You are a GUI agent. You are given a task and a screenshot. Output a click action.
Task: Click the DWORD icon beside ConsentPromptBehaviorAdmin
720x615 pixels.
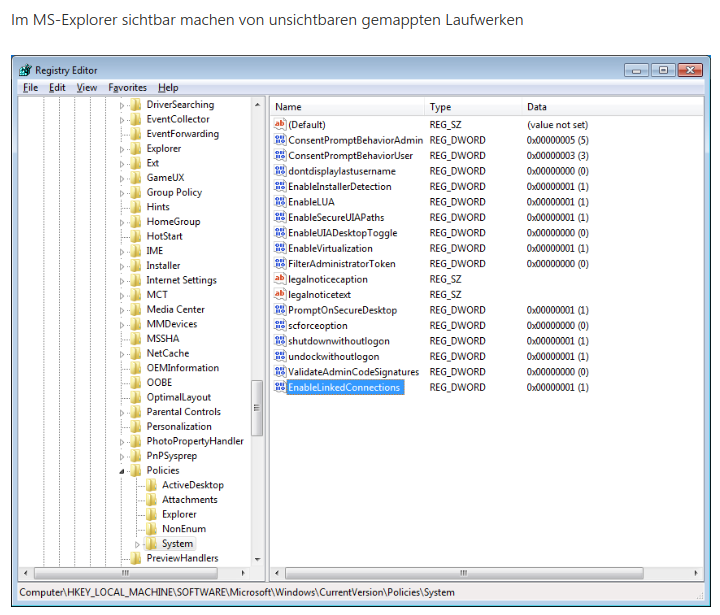280,140
